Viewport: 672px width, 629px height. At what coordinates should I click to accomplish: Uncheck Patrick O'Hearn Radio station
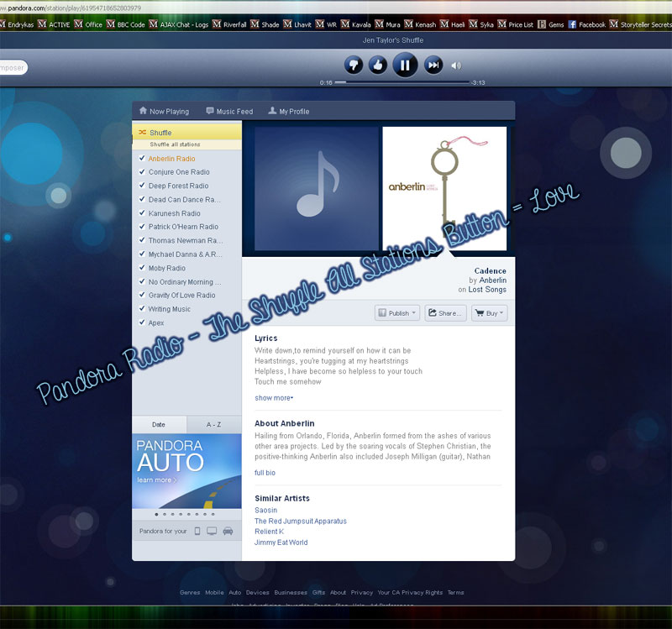142,226
